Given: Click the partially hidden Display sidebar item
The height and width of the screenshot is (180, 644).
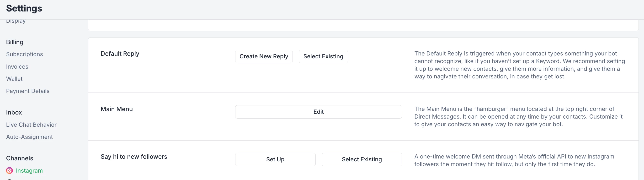Looking at the screenshot, I should (x=16, y=22).
